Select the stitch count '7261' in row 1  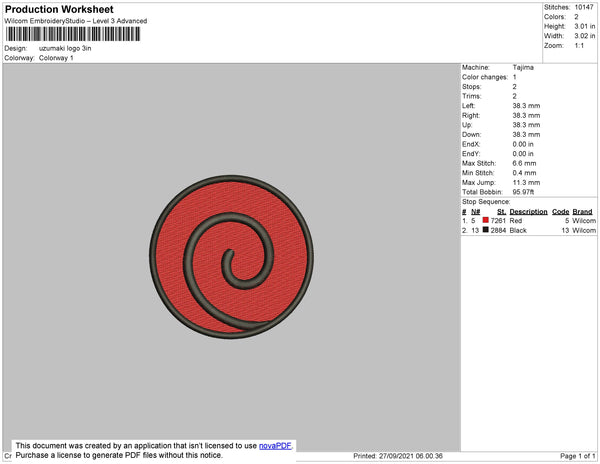pyautogui.click(x=498, y=221)
